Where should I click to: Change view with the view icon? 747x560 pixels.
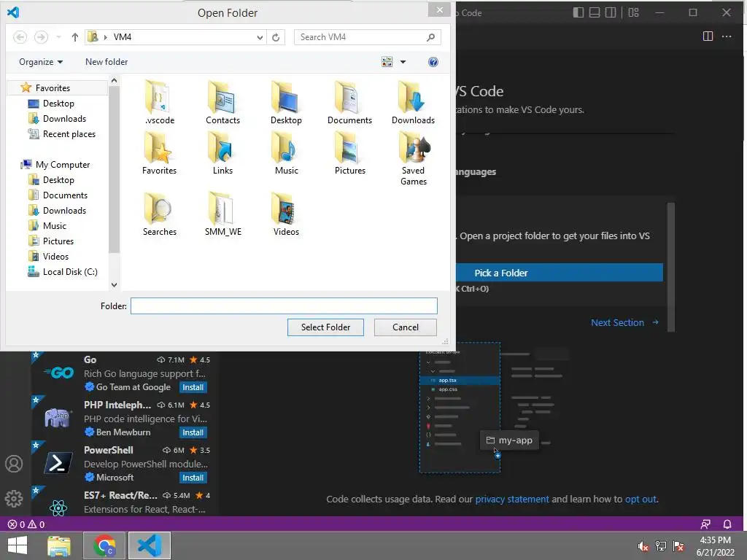[x=387, y=62]
